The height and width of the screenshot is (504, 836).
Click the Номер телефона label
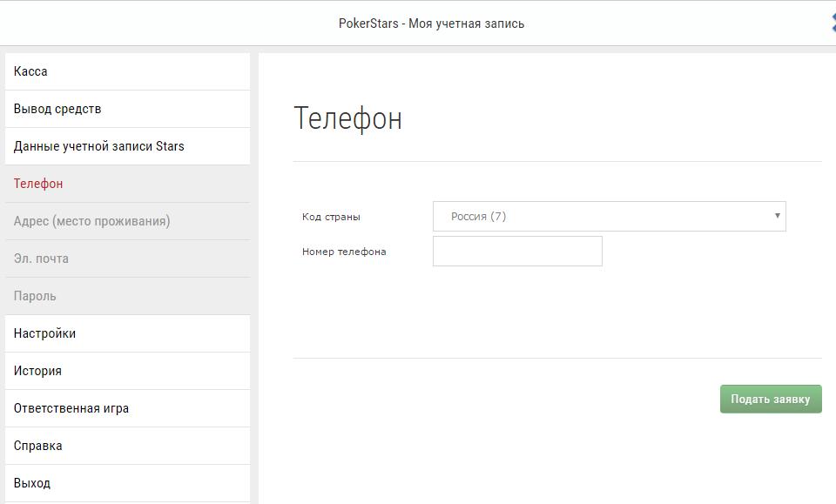tap(344, 252)
